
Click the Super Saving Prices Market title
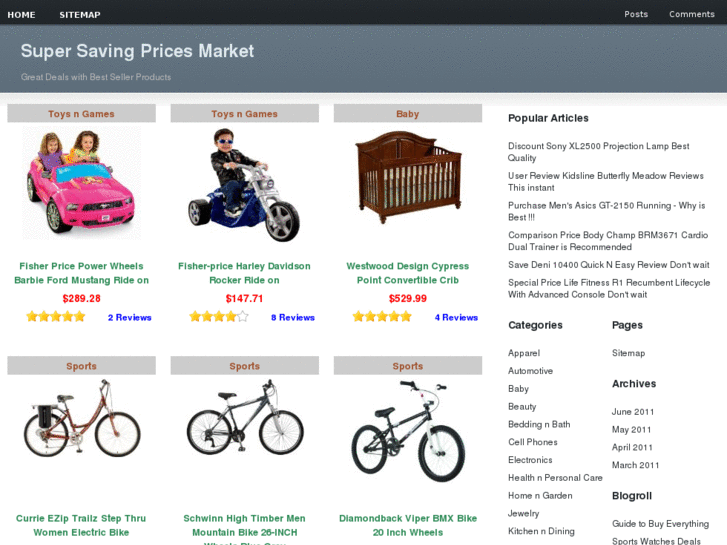pos(137,51)
